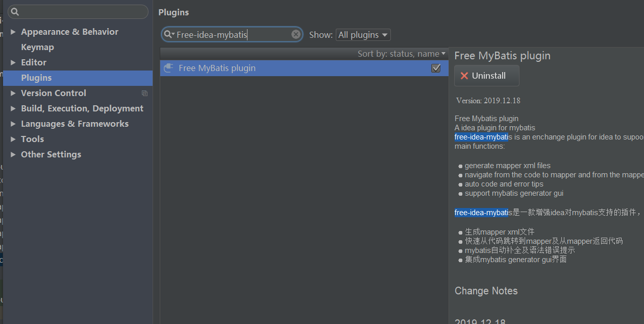Uninstall the Free MyBatis plugin
This screenshot has width=644, height=324.
point(487,76)
